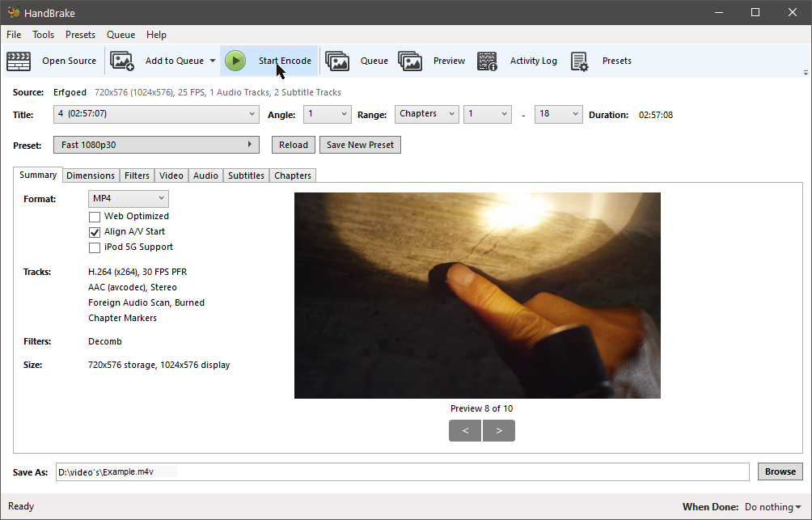
Task: Open the Queue via its stacked-images icon
Action: (337, 61)
